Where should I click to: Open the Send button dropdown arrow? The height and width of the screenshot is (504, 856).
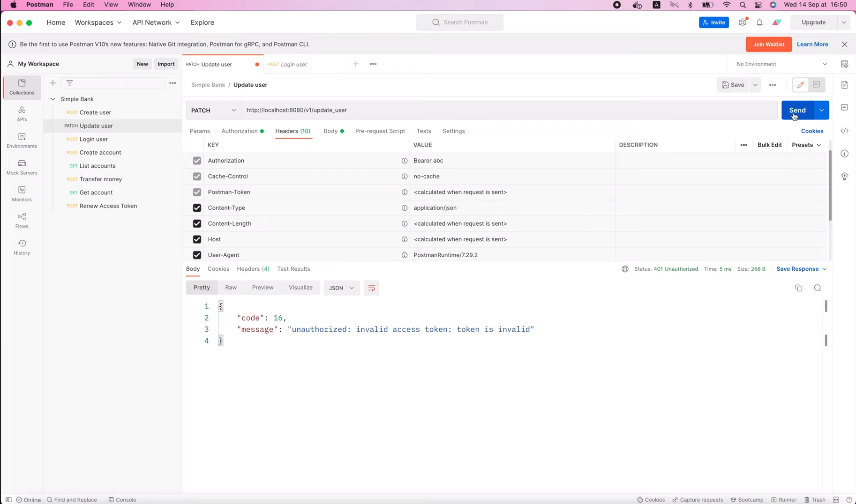821,110
